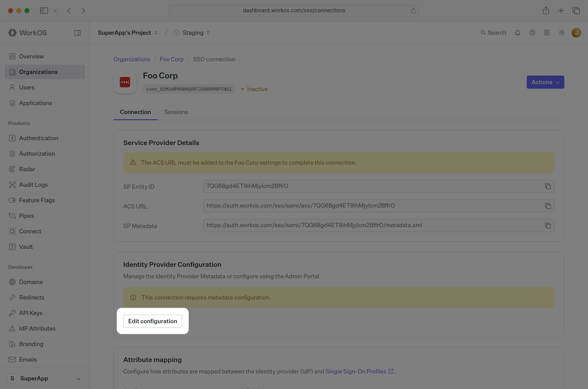Click the SP Metadata field
The image size is (588, 389).
pos(379,226)
